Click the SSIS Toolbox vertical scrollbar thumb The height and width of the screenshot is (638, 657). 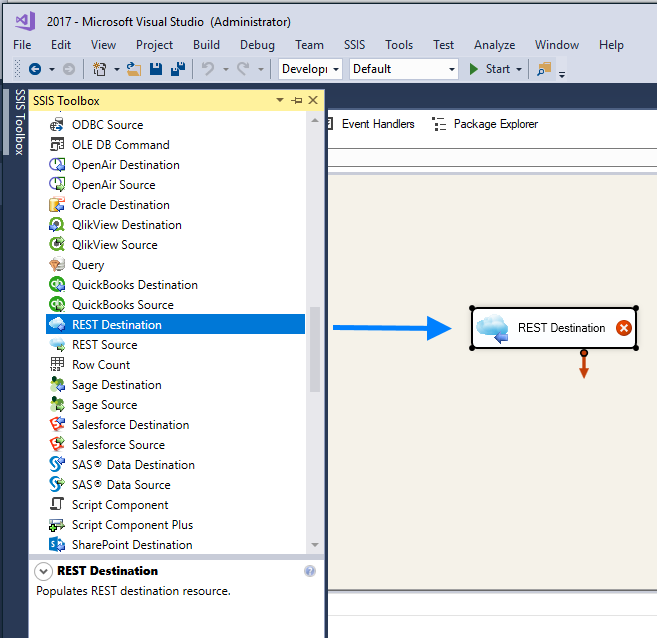[x=316, y=349]
